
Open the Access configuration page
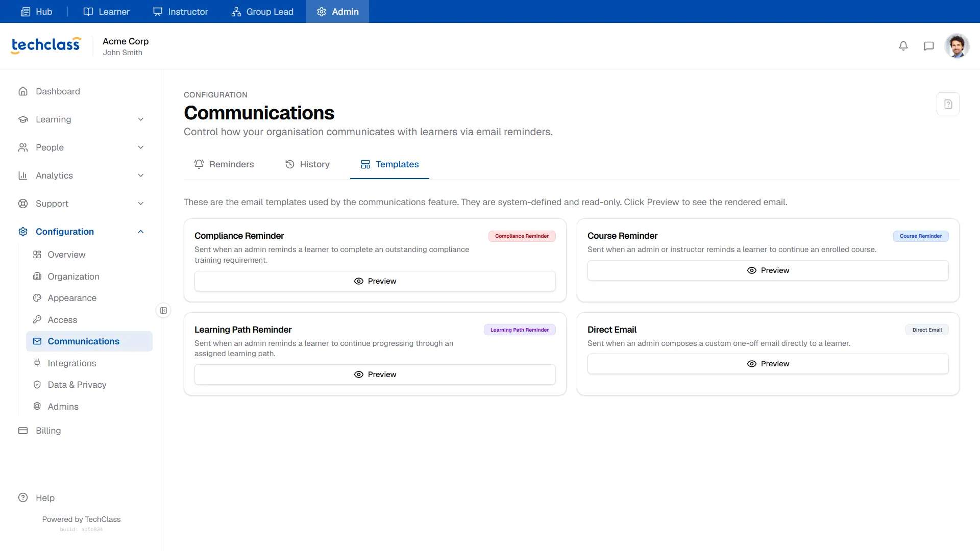point(89,320)
